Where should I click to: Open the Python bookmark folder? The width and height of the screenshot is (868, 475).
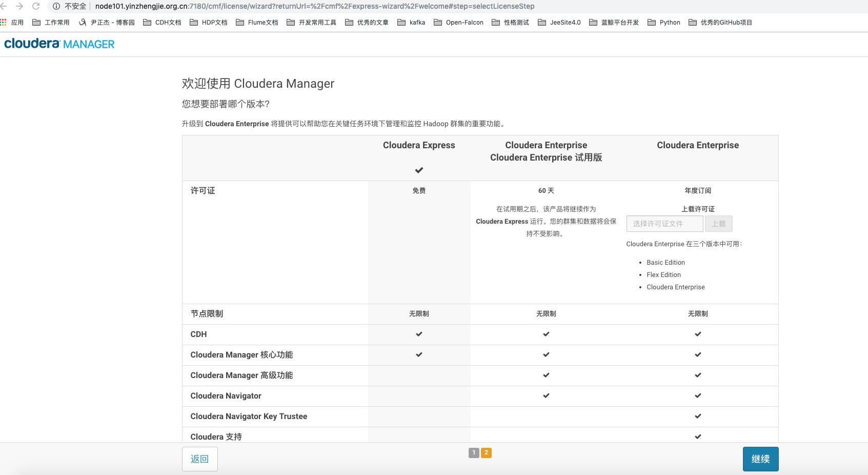point(664,23)
